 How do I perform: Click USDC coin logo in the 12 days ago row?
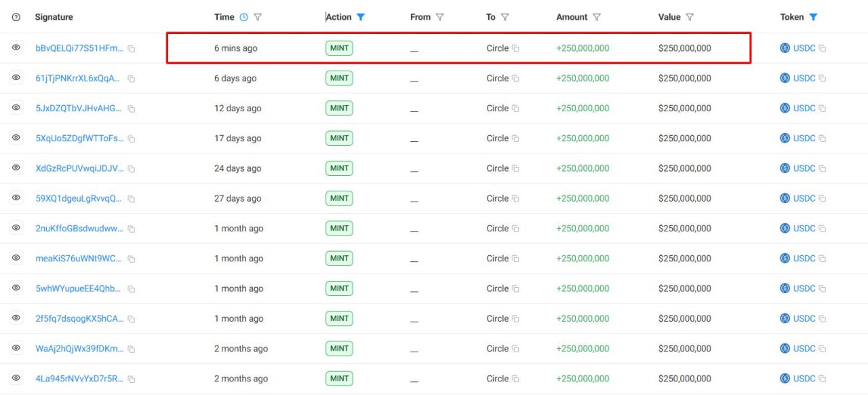tap(785, 108)
